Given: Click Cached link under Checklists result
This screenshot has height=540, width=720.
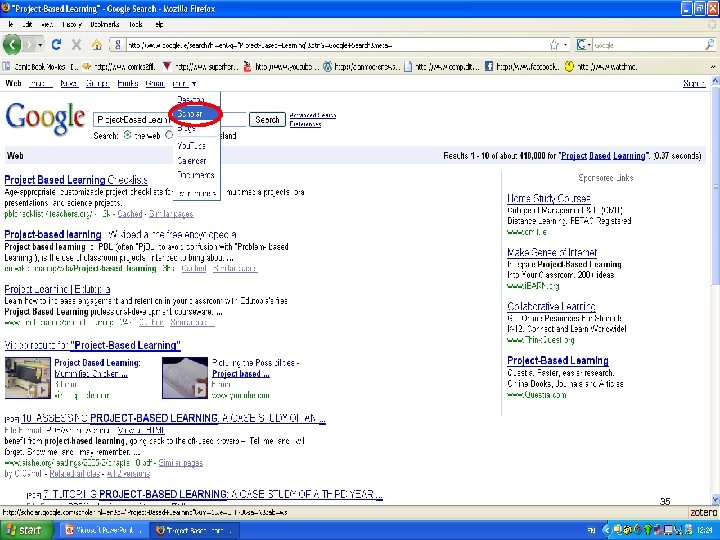Looking at the screenshot, I should click(130, 214).
